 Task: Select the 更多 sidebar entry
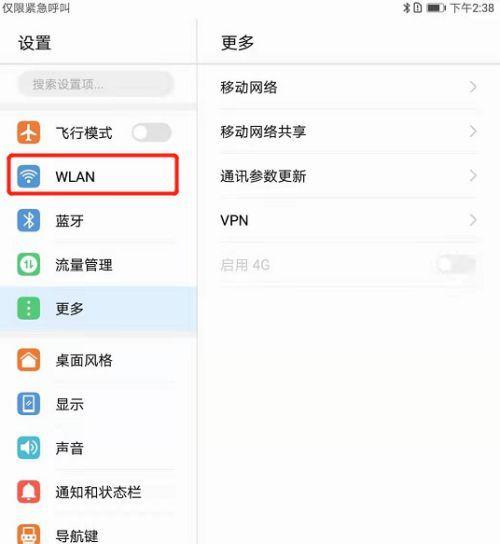[x=99, y=308]
